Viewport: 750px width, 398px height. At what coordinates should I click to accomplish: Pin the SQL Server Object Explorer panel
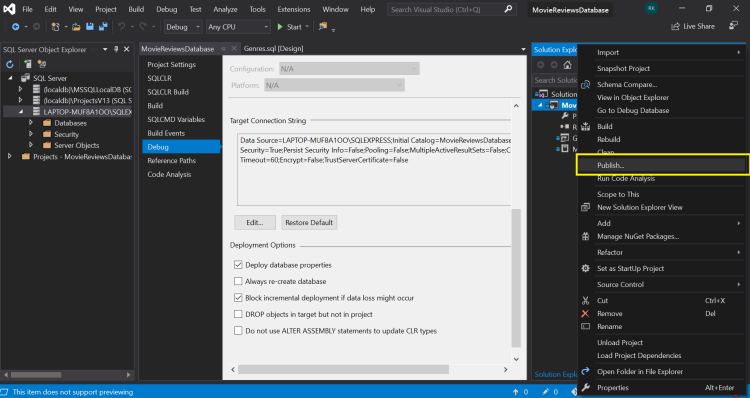(x=116, y=49)
